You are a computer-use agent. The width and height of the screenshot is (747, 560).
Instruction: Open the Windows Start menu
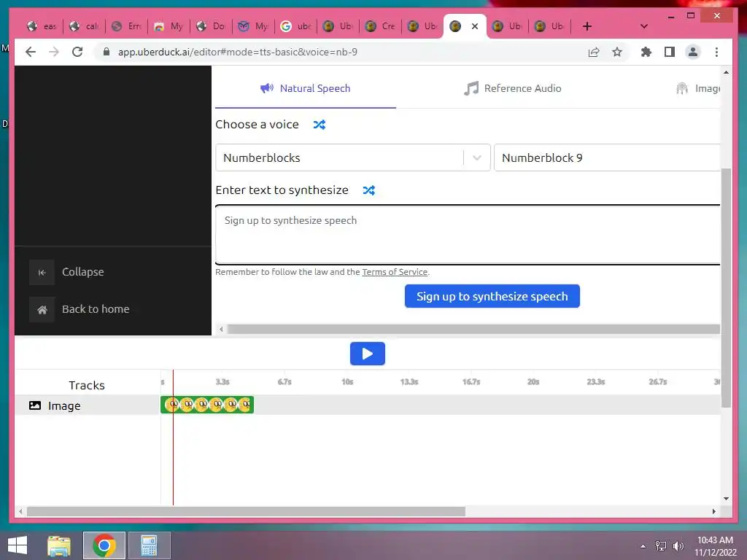click(x=18, y=545)
